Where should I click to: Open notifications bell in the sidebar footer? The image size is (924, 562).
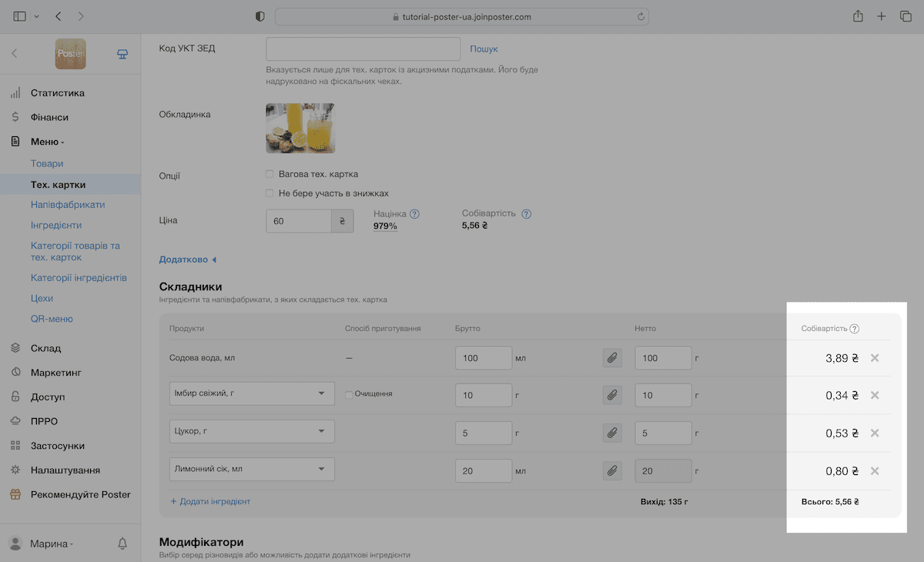pyautogui.click(x=122, y=544)
